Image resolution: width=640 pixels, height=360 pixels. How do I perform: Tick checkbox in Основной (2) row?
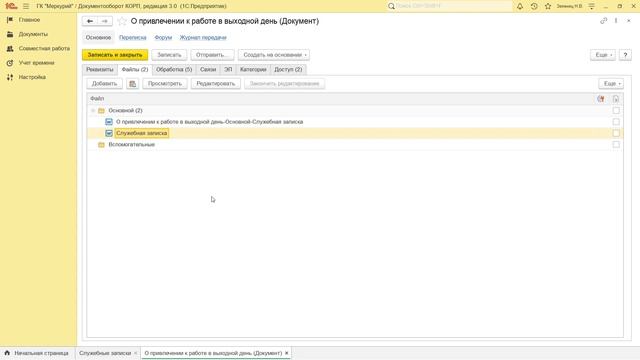(616, 111)
